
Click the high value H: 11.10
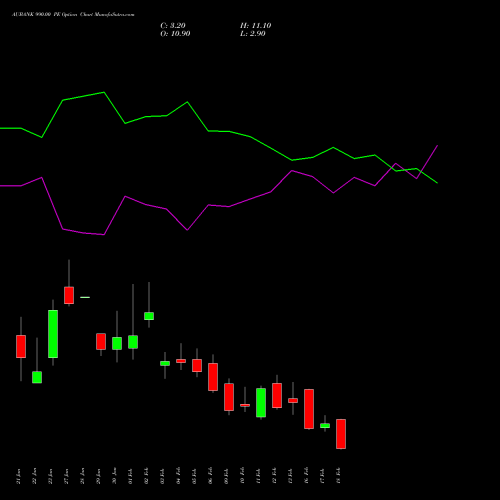pyautogui.click(x=256, y=26)
